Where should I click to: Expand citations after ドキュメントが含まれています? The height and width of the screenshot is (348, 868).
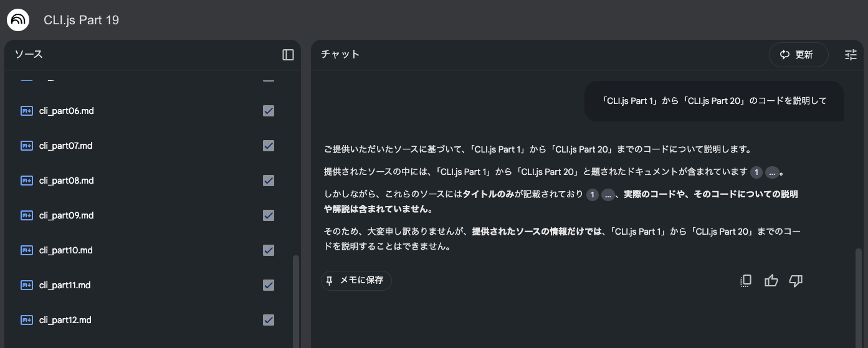click(772, 172)
